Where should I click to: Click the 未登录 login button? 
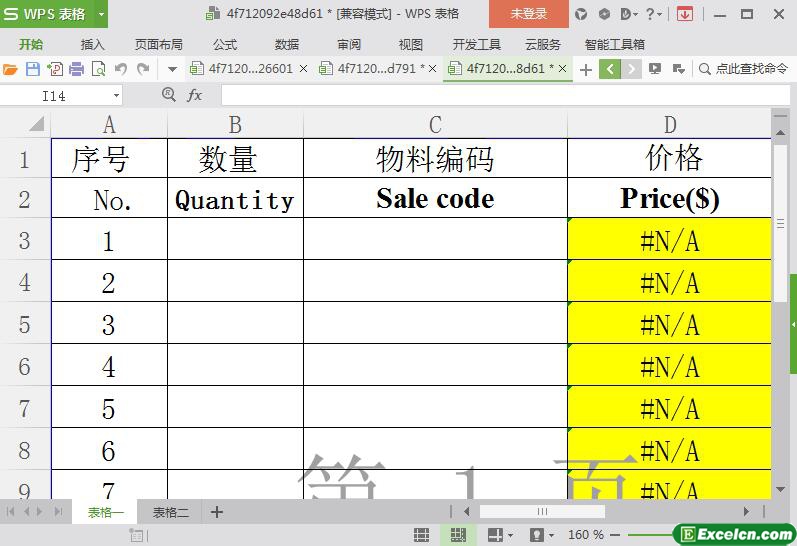point(529,14)
